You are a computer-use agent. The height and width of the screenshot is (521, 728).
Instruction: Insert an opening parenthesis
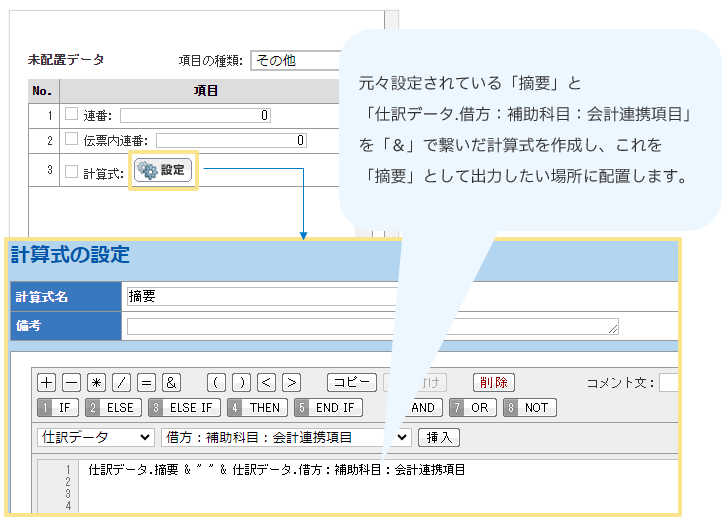[x=216, y=382]
